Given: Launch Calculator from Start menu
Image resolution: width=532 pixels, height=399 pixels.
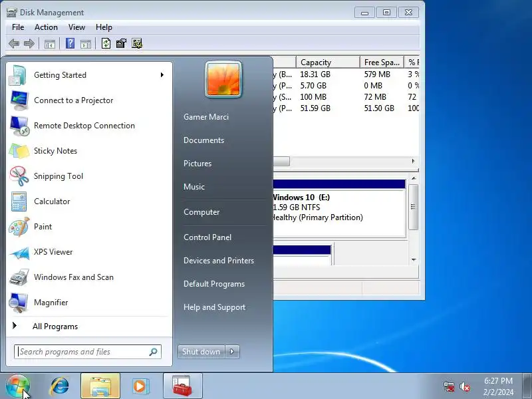Looking at the screenshot, I should click(89, 201).
